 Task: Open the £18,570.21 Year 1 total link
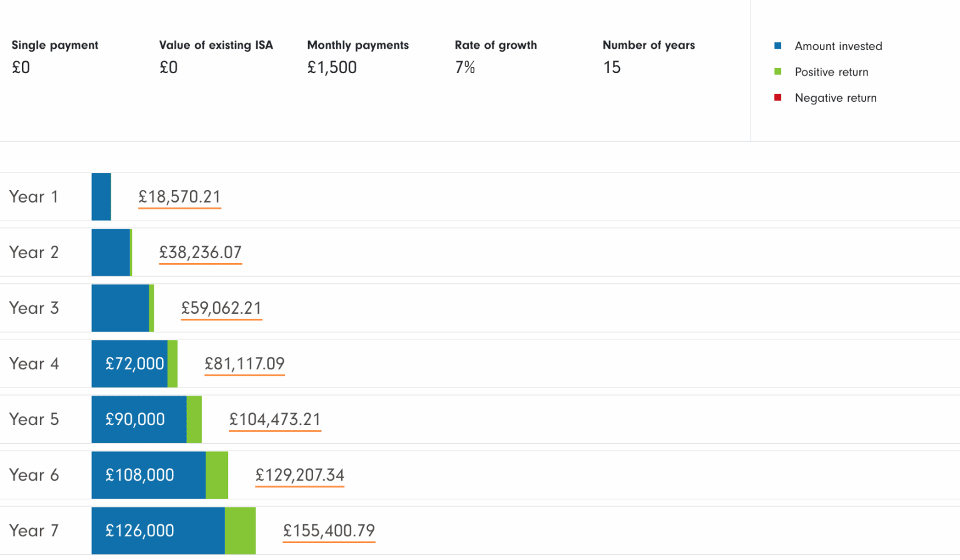179,196
